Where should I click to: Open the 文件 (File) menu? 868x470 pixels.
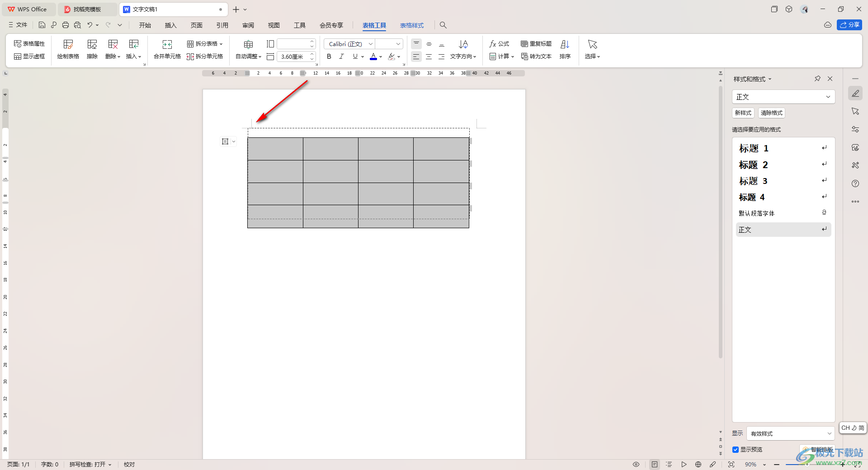tap(18, 25)
